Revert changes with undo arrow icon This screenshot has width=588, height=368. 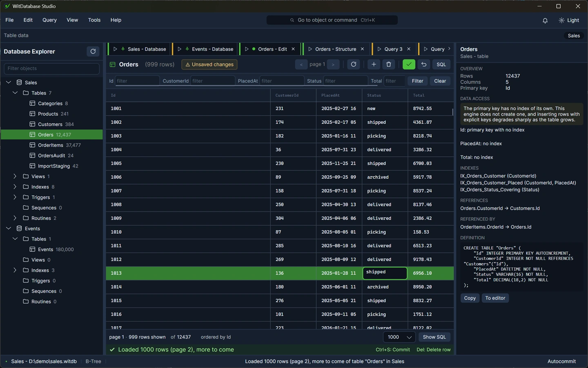[x=424, y=64]
